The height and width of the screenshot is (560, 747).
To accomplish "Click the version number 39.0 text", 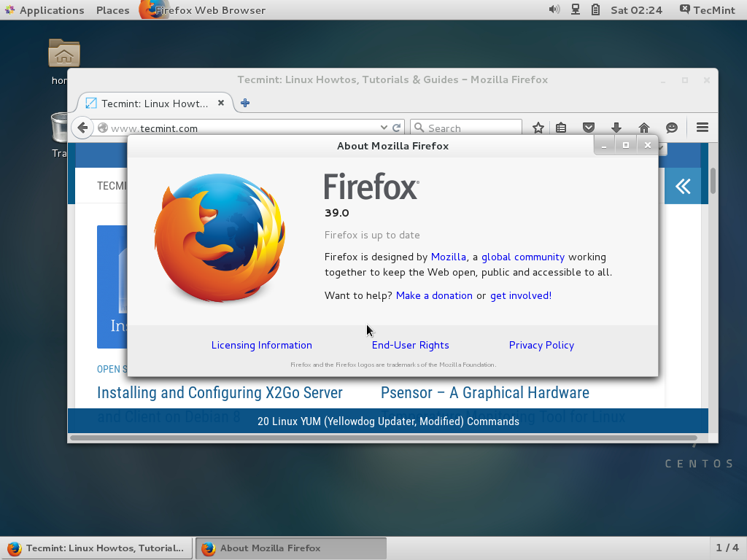I will 337,213.
